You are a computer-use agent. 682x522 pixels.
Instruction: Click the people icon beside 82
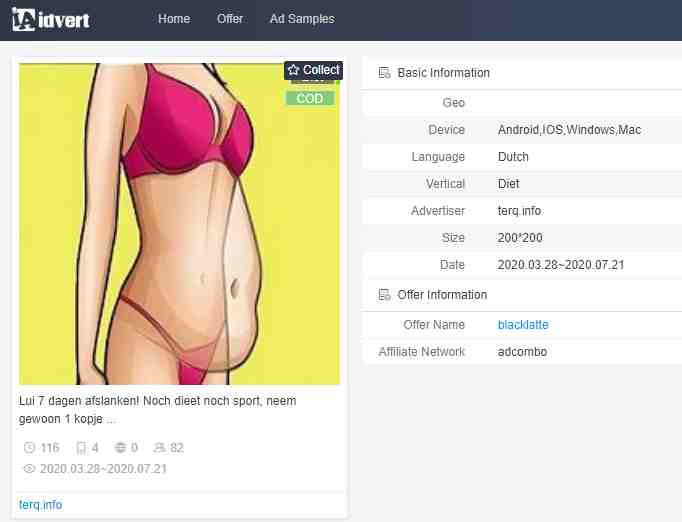[x=159, y=448]
